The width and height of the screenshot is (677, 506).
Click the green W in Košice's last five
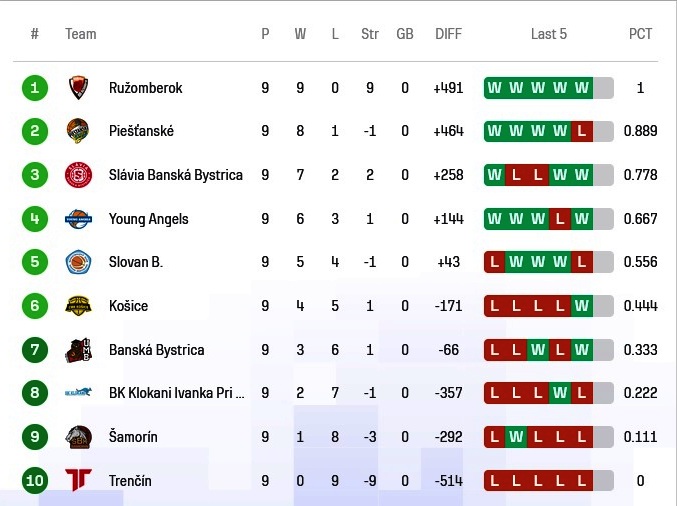(582, 306)
